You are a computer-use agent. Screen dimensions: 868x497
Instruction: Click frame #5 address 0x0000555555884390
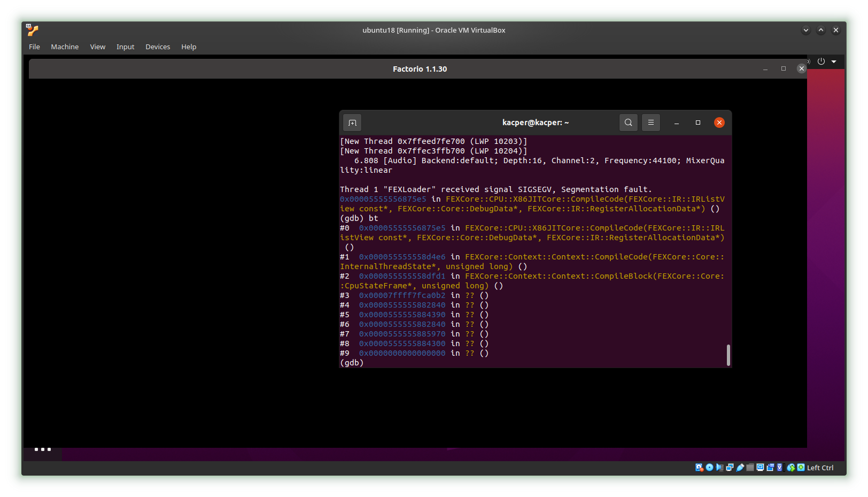pyautogui.click(x=402, y=315)
